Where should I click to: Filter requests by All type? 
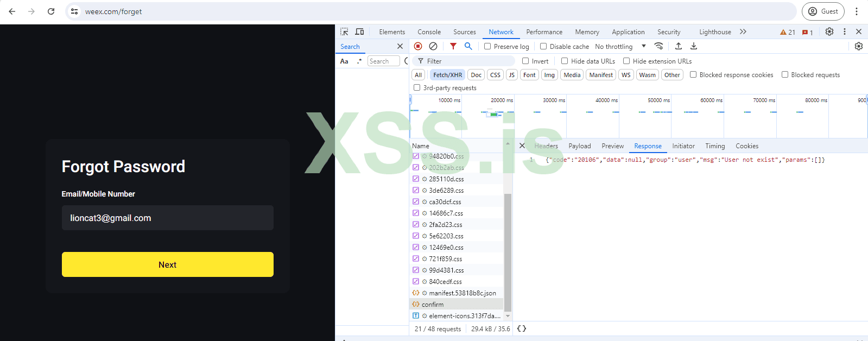[418, 75]
